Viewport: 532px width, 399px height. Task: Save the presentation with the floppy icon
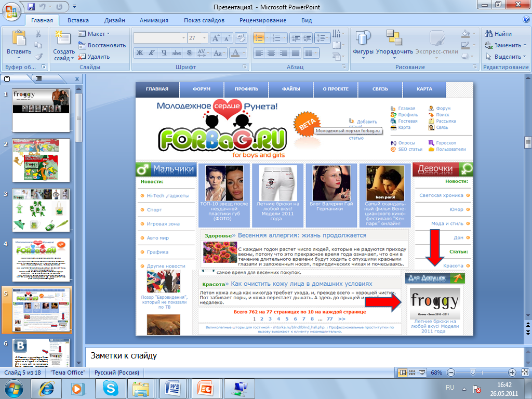[x=31, y=6]
